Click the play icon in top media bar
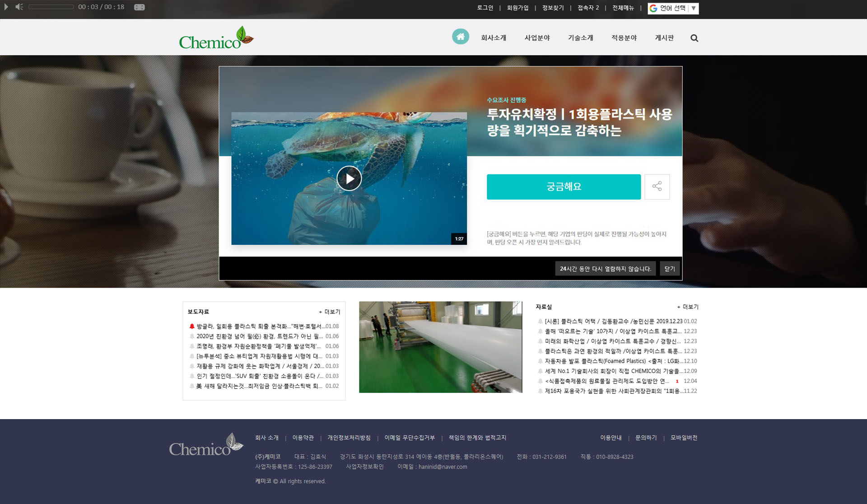This screenshot has width=867, height=504. click(6, 7)
